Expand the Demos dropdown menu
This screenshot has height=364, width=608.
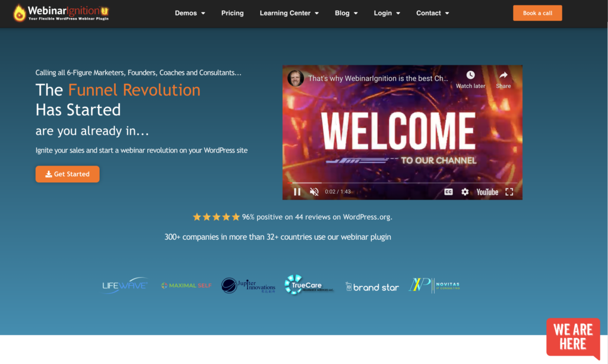[190, 12]
